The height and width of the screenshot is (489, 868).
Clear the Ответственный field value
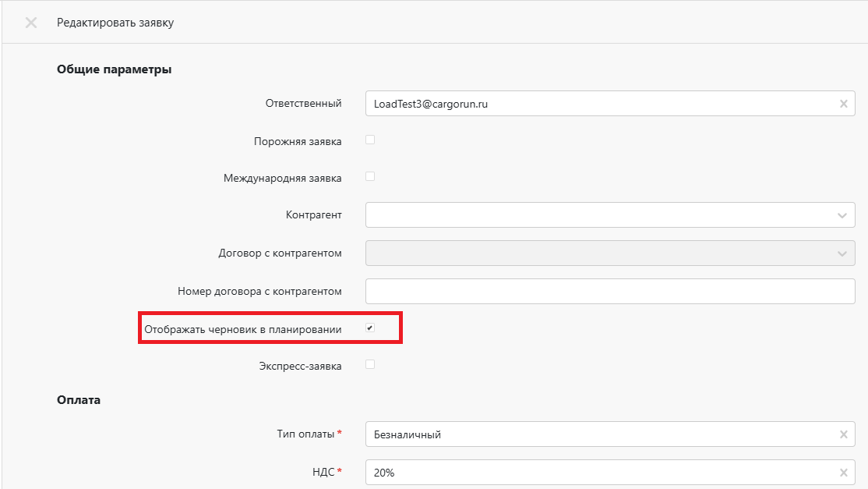point(843,104)
